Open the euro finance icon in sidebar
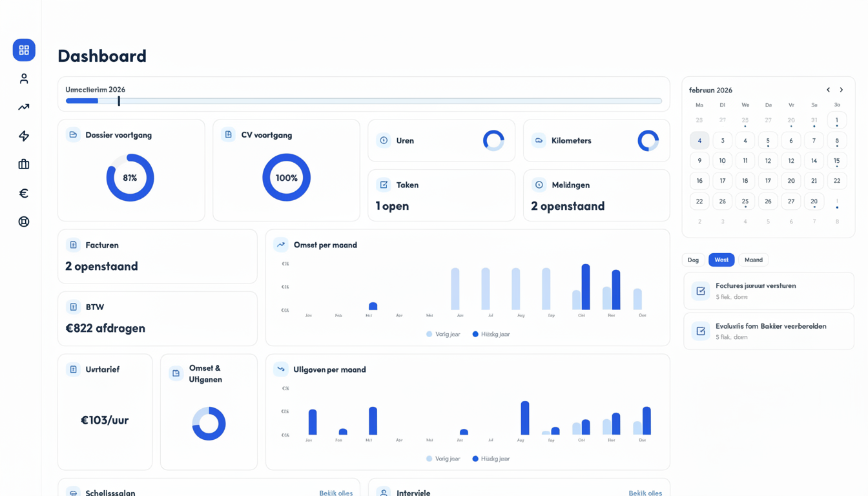Viewport: 868px width, 496px height. [24, 193]
